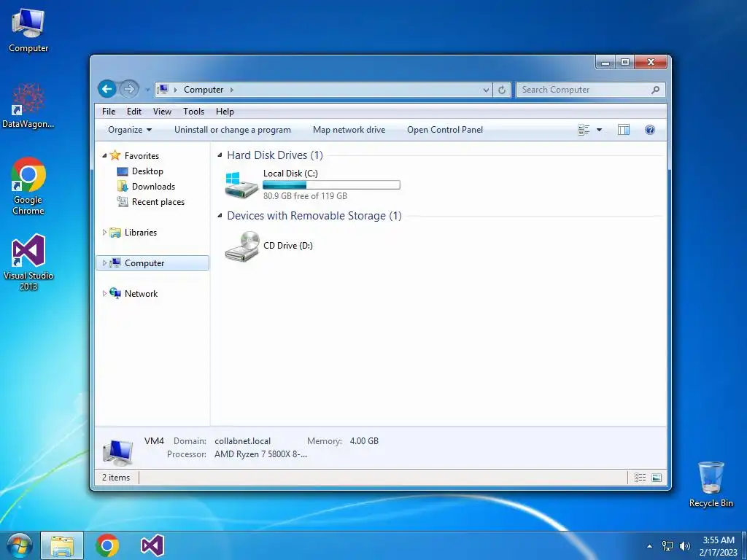Refresh the Computer view

pyautogui.click(x=502, y=90)
